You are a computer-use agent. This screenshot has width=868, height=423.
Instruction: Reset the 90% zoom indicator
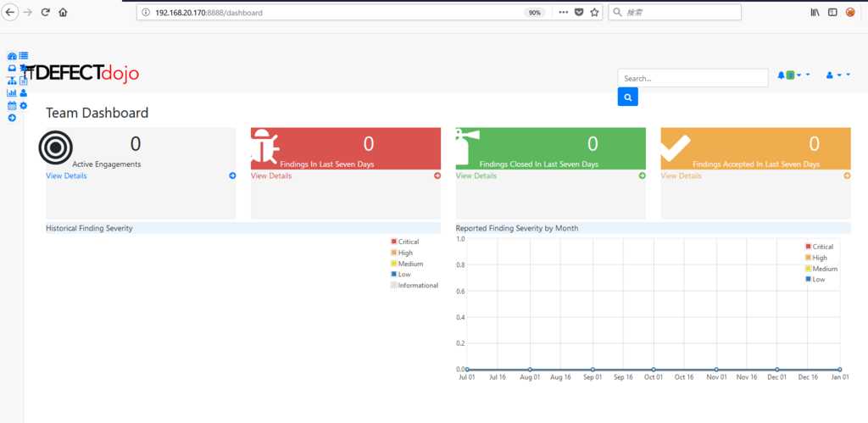[535, 12]
